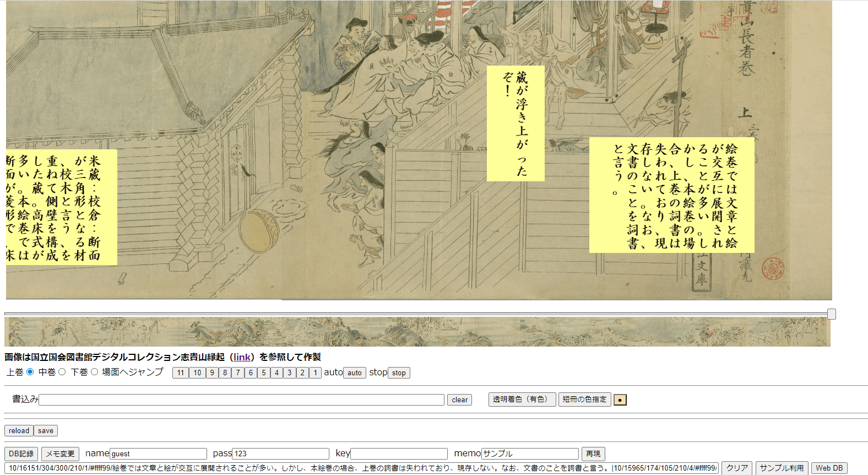Click the yellow note 蔵が浮き上がったぞ！

(x=516, y=123)
